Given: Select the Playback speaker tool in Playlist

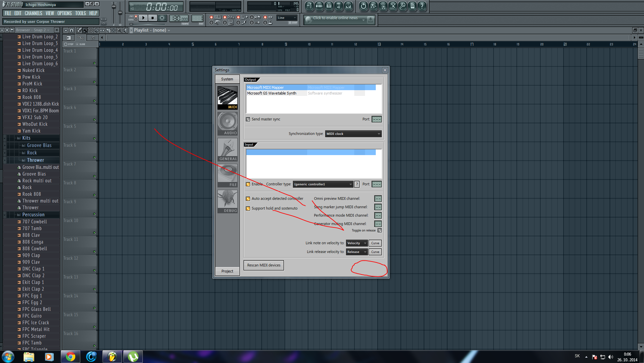Looking at the screenshot, I should point(125,30).
